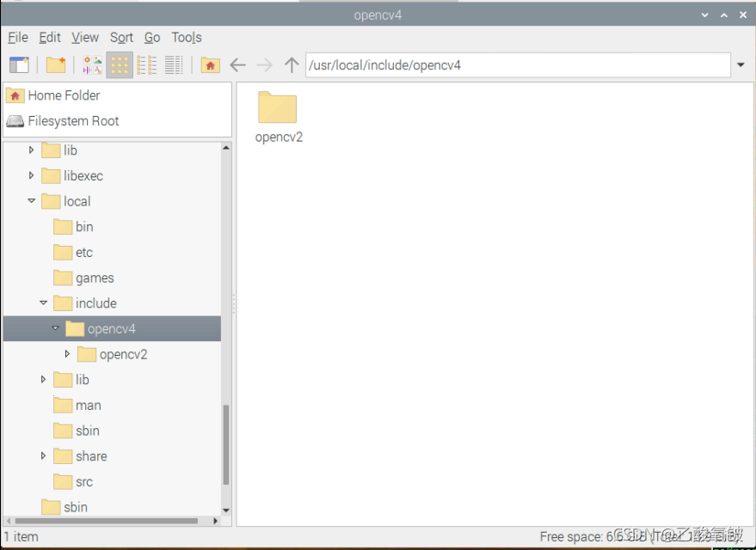Select local in directory tree
This screenshot has width=756, height=550.
(112, 201)
